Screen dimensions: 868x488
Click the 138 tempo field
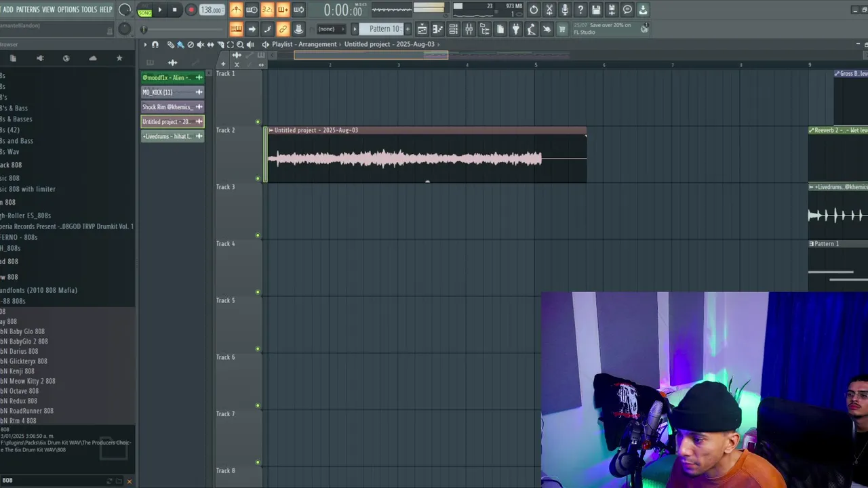tap(212, 10)
